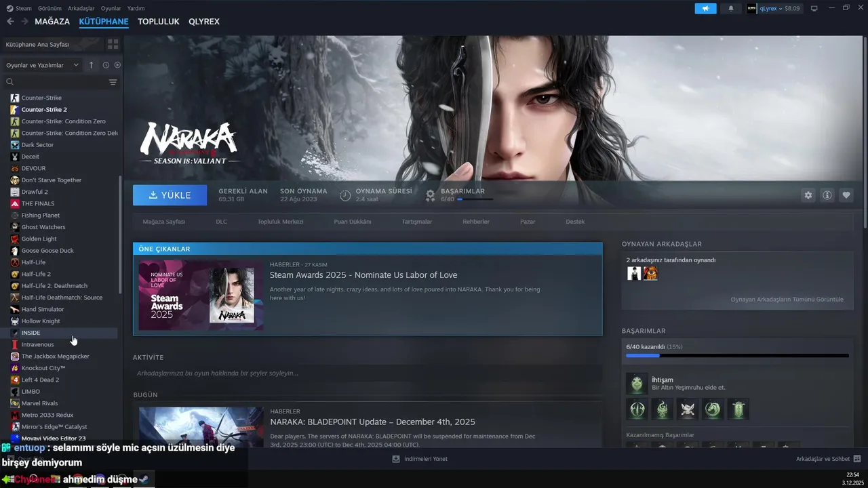Screen dimensions: 868x488
Task: Click the game list sidebar scrollbar
Action: [x=120, y=235]
